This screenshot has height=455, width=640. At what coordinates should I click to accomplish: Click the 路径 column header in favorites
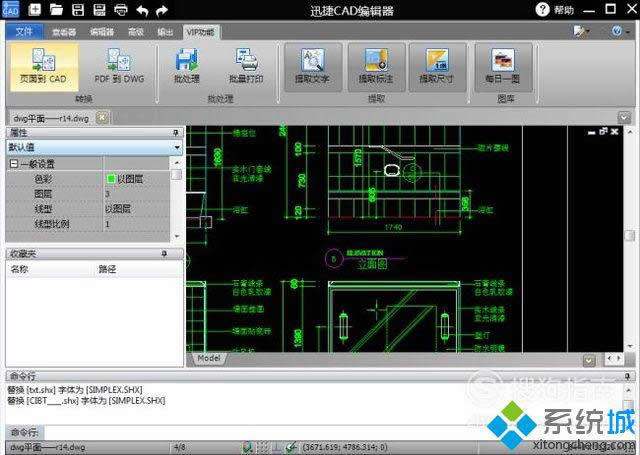tap(107, 269)
